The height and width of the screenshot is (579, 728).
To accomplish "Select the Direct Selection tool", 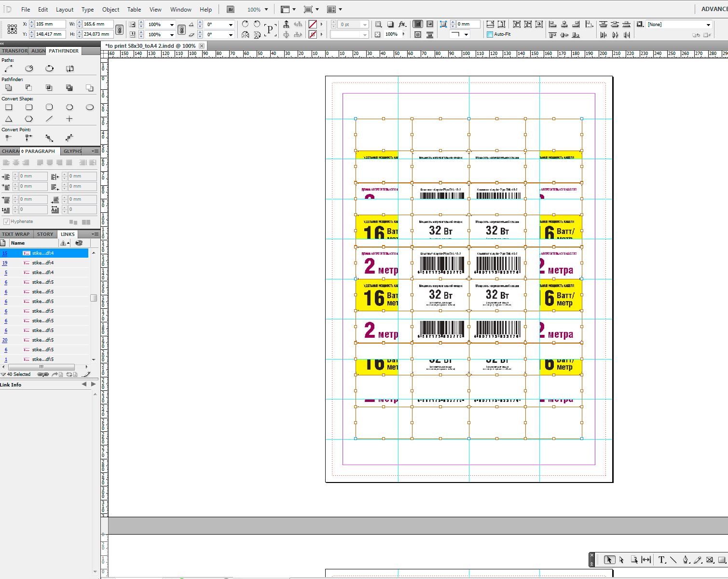I will (x=622, y=560).
